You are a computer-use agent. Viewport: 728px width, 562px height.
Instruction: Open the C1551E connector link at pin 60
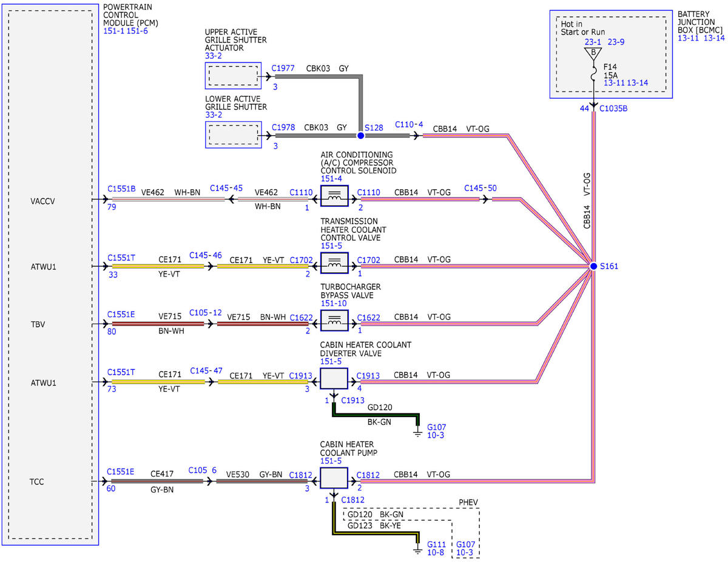click(121, 471)
